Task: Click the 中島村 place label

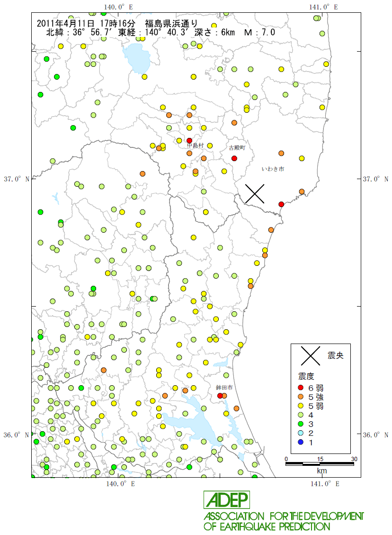Action: 196,145
